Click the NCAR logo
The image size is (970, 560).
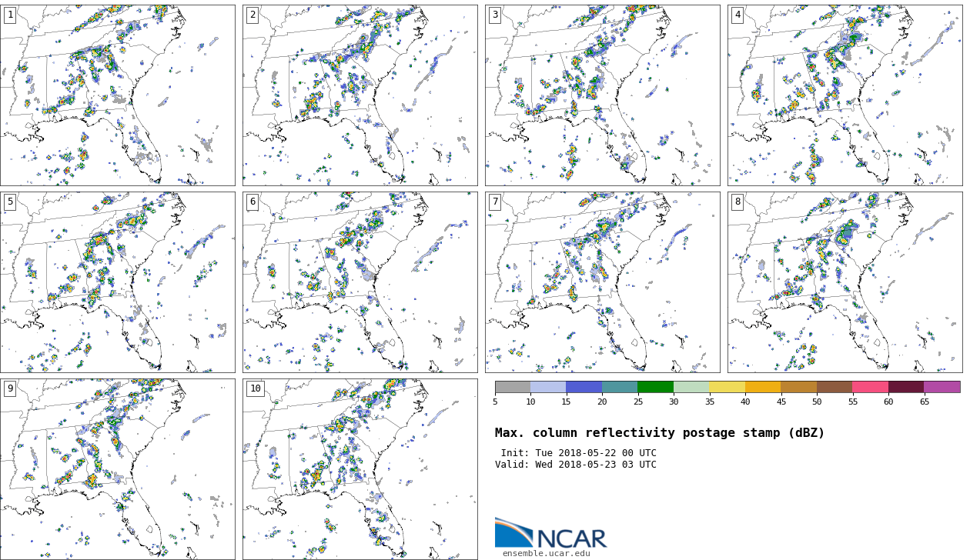[550, 534]
